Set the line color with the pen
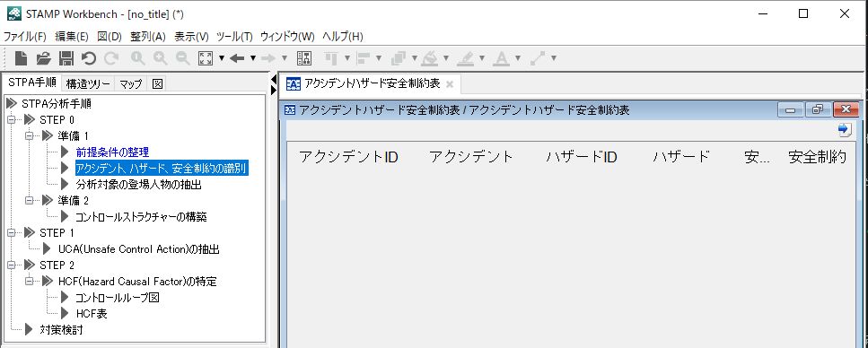Screen dimensions: 868x348 click(x=466, y=58)
